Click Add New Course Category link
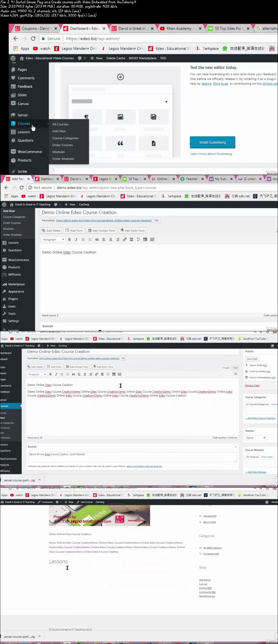The height and width of the screenshot is (644, 278). (260, 418)
